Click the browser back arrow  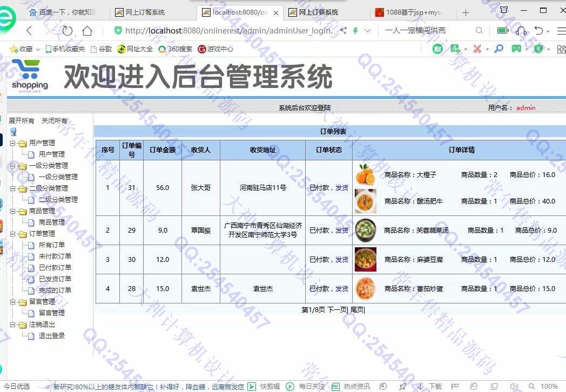(x=30, y=31)
